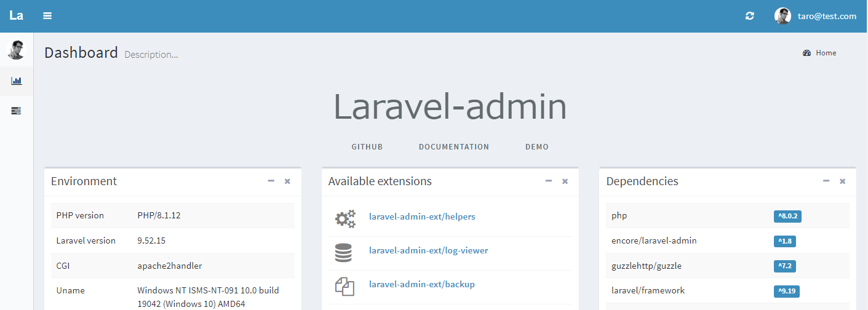This screenshot has height=310, width=868.
Task: Click the backup extension copy icon
Action: click(x=344, y=286)
